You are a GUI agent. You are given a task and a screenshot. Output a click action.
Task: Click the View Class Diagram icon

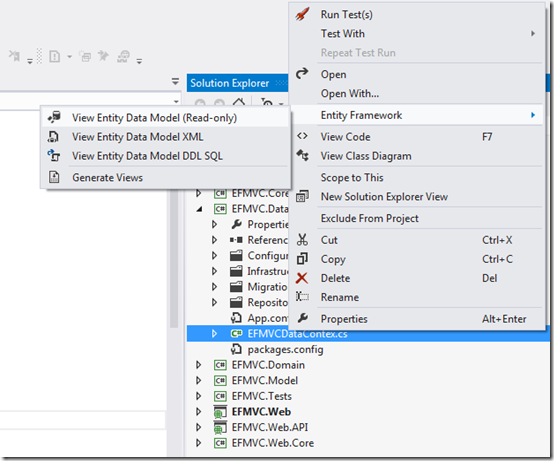click(x=302, y=155)
